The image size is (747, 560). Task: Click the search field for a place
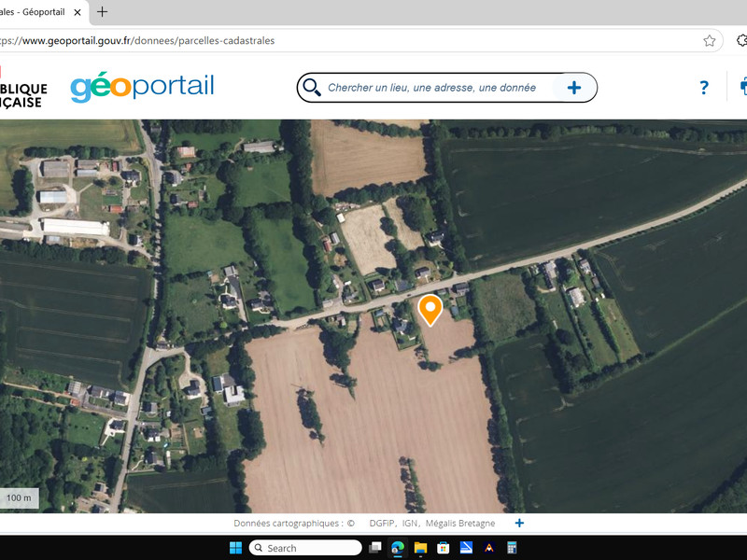[x=432, y=88]
